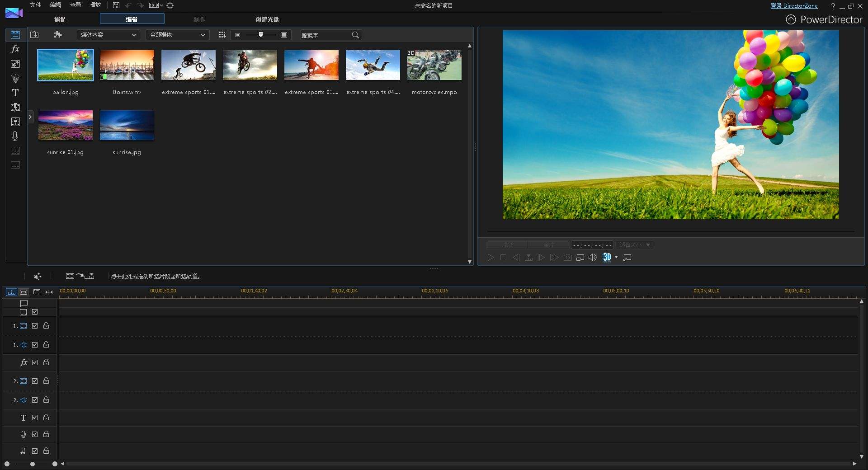Select the Boats.wmv thumbnail

pyautogui.click(x=127, y=65)
